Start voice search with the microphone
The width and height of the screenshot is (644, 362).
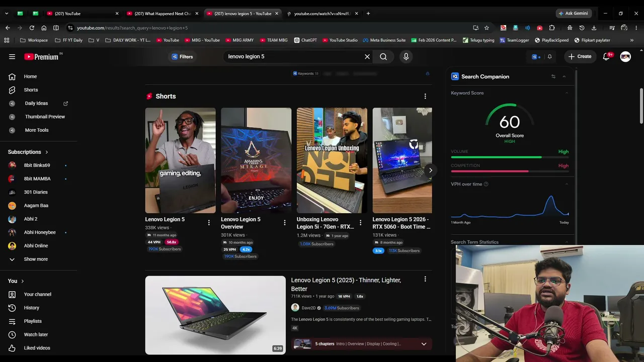pyautogui.click(x=406, y=57)
